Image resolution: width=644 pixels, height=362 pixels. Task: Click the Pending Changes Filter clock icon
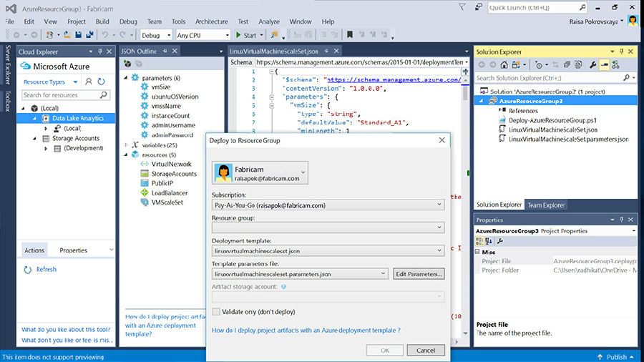pos(539,65)
